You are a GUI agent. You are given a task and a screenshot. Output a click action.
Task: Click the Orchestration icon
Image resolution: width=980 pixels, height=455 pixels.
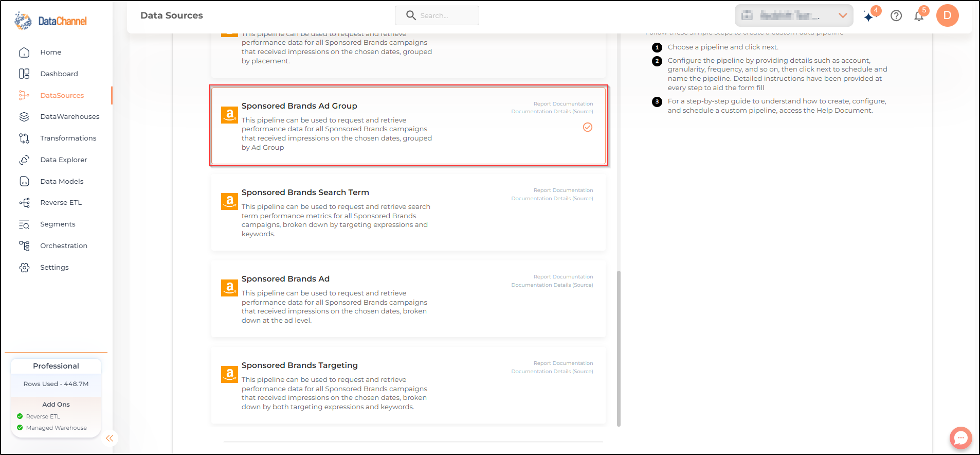[x=24, y=246]
